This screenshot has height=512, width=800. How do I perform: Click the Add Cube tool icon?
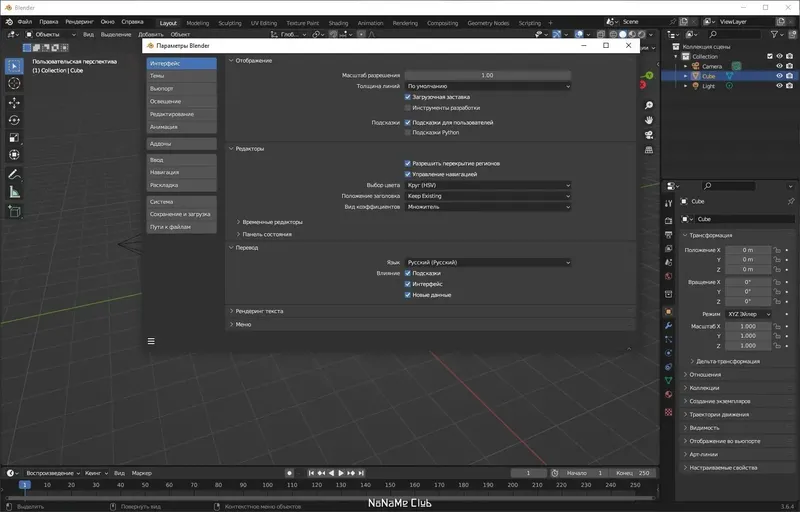tap(14, 211)
